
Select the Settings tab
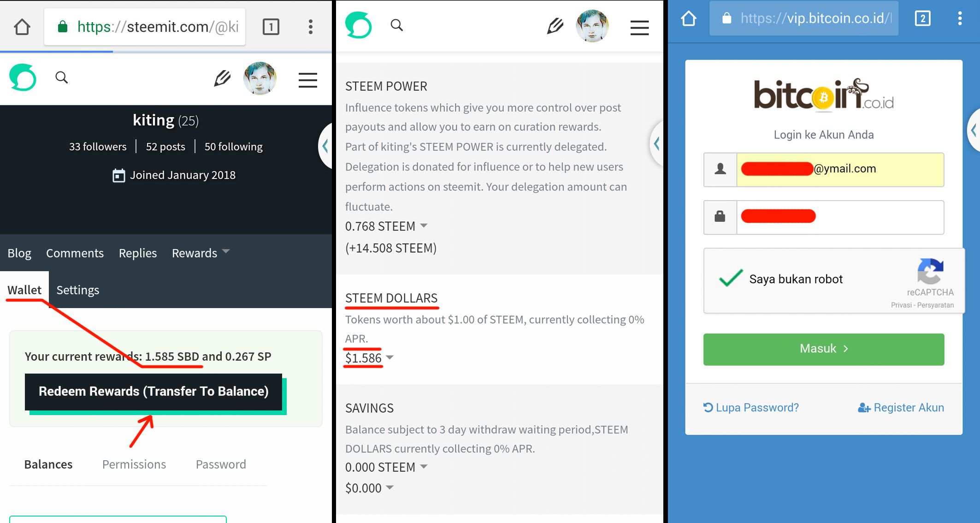(77, 289)
